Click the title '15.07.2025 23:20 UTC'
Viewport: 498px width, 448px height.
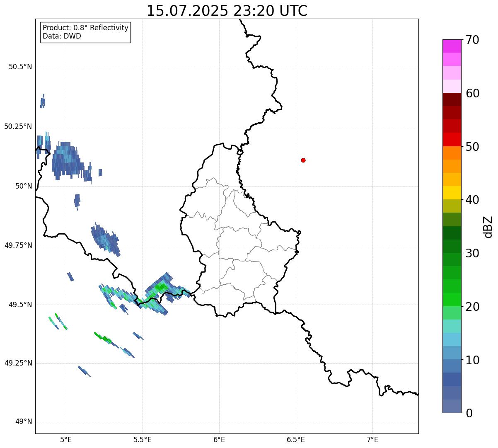click(x=227, y=10)
